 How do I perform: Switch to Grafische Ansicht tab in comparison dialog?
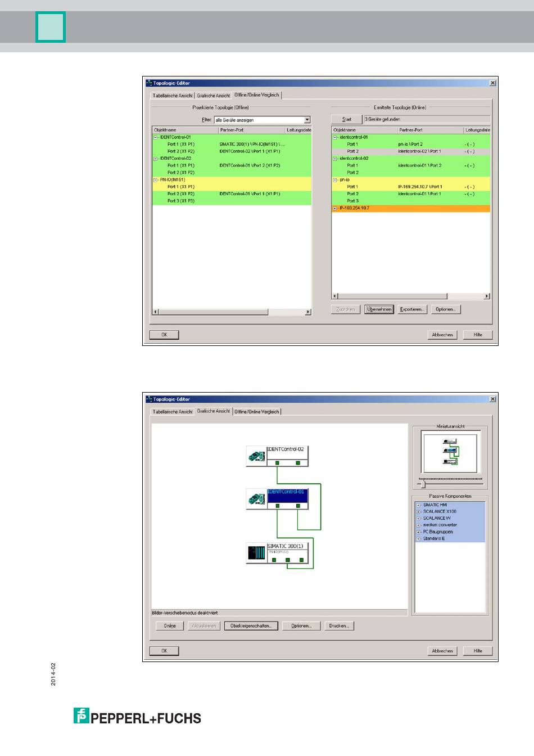[214, 96]
